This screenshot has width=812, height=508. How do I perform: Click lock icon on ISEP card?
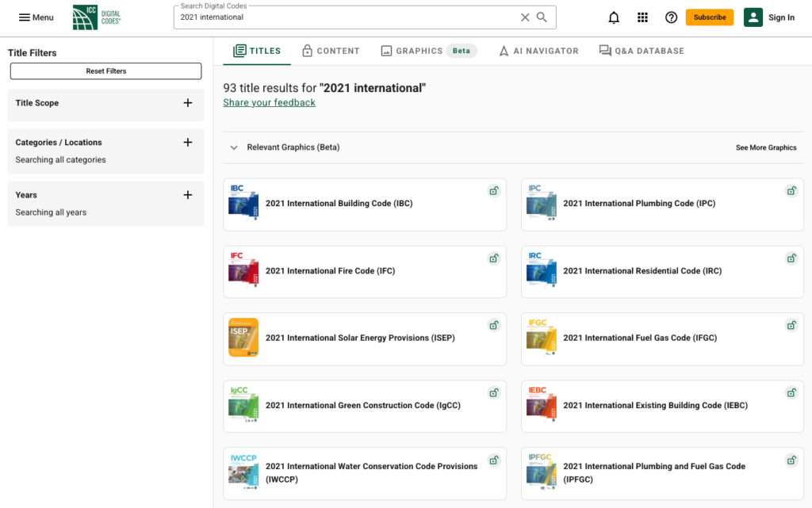494,326
